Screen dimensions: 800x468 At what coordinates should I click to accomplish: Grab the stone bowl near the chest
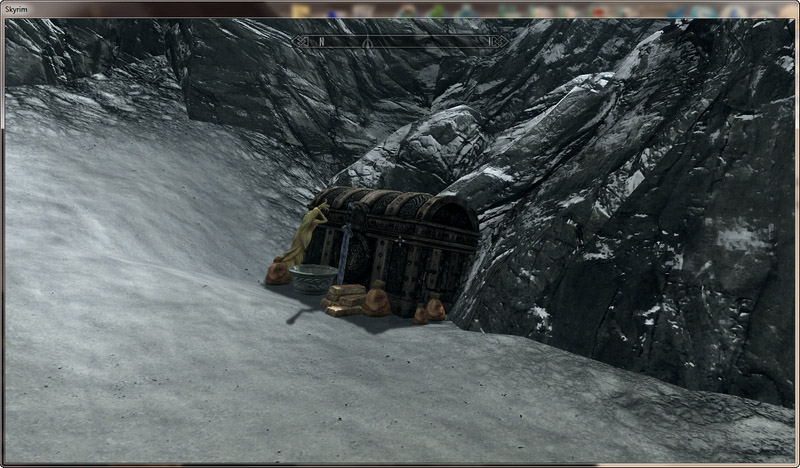pyautogui.click(x=313, y=279)
